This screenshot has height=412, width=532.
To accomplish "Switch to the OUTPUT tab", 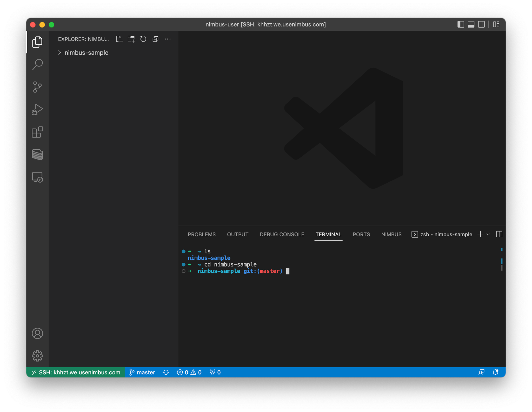I will coord(238,234).
